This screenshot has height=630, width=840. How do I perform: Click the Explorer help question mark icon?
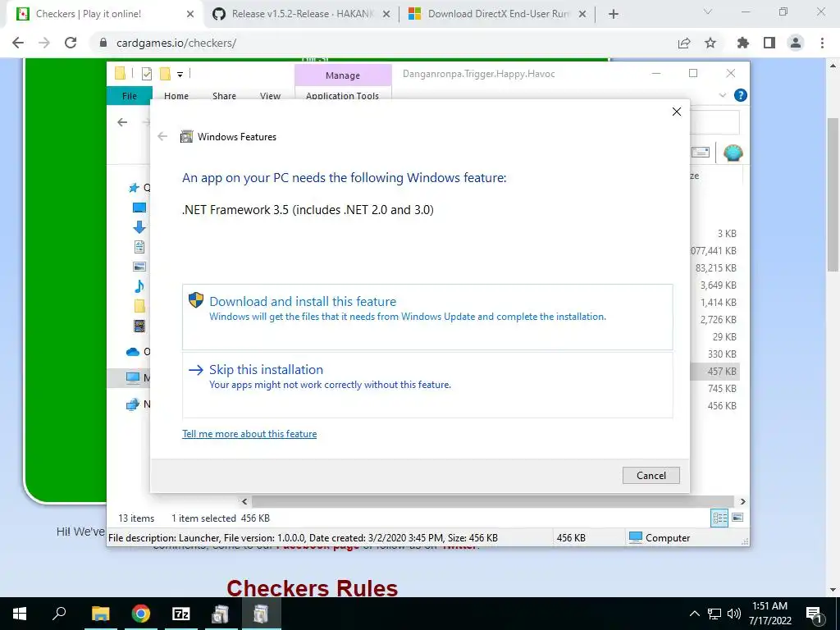(x=741, y=95)
